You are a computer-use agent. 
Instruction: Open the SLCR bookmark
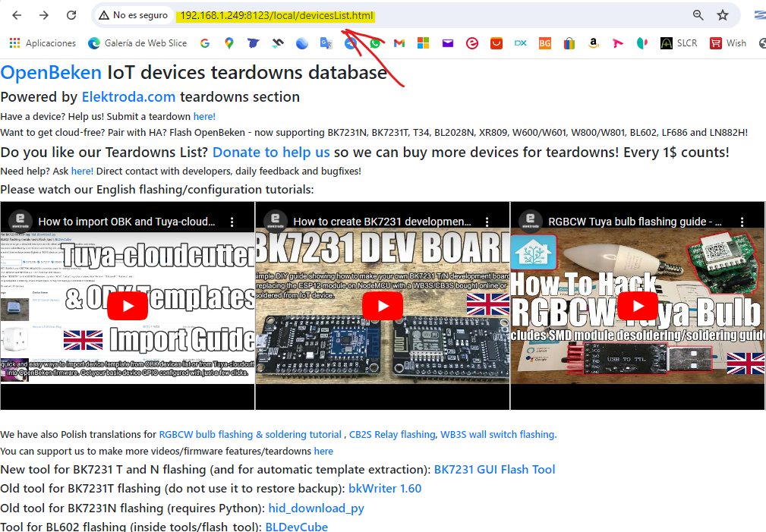[679, 43]
